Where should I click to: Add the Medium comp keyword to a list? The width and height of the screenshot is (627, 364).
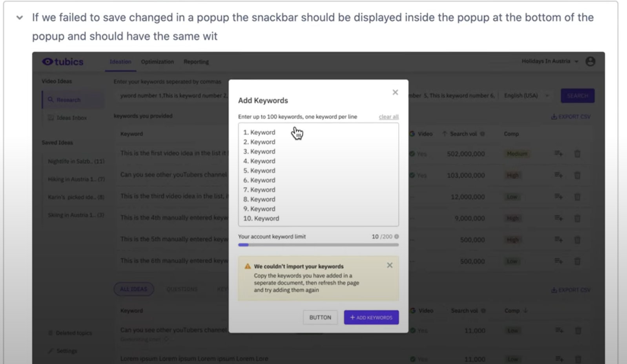click(x=559, y=153)
